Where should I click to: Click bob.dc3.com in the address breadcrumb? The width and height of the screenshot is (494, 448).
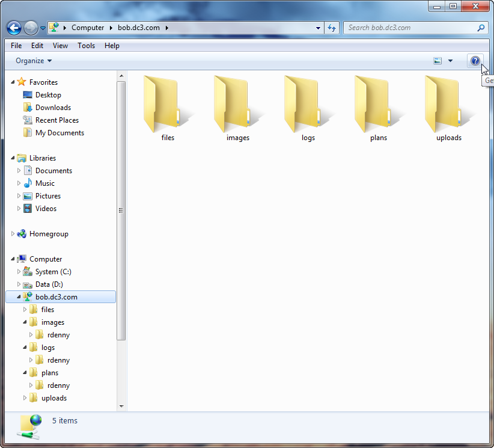[139, 28]
